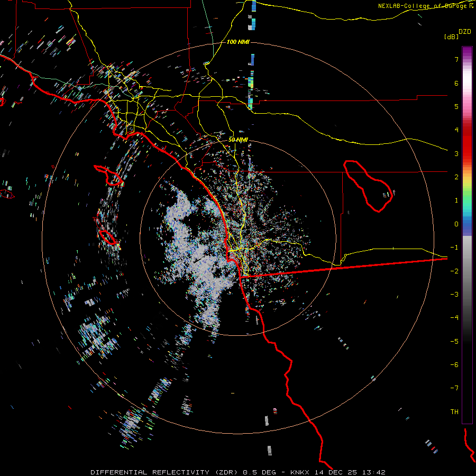Click the scale value 4
Screen dimensions: 476x476
456,130
